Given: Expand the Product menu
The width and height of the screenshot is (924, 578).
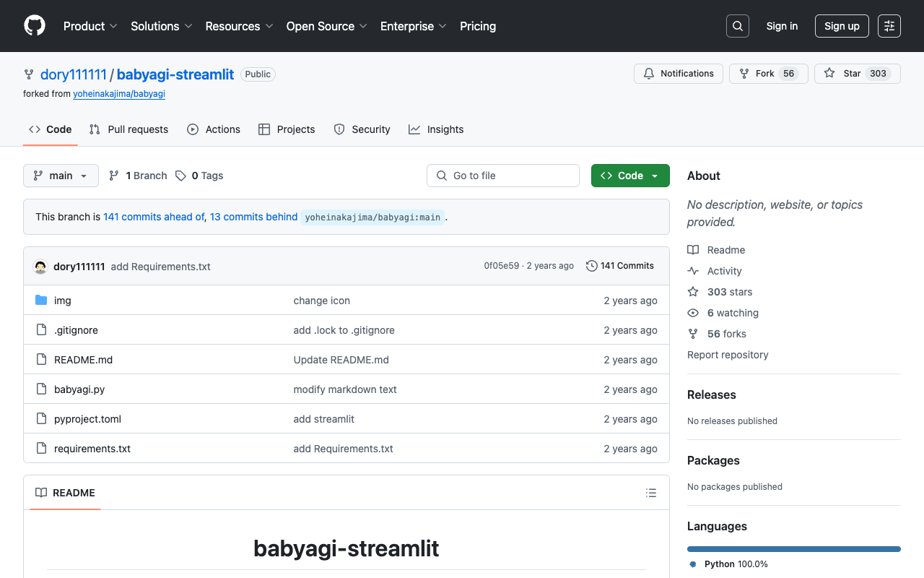Looking at the screenshot, I should pyautogui.click(x=90, y=26).
